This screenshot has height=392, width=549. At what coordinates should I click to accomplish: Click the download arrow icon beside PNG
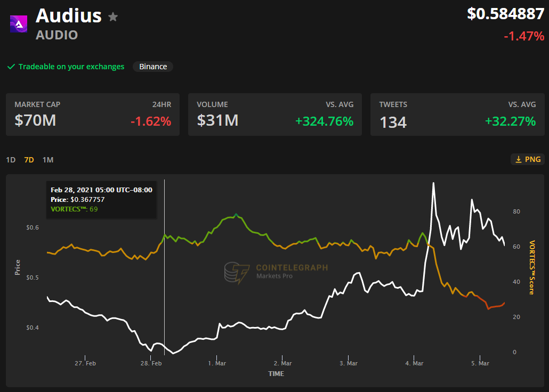click(x=518, y=159)
